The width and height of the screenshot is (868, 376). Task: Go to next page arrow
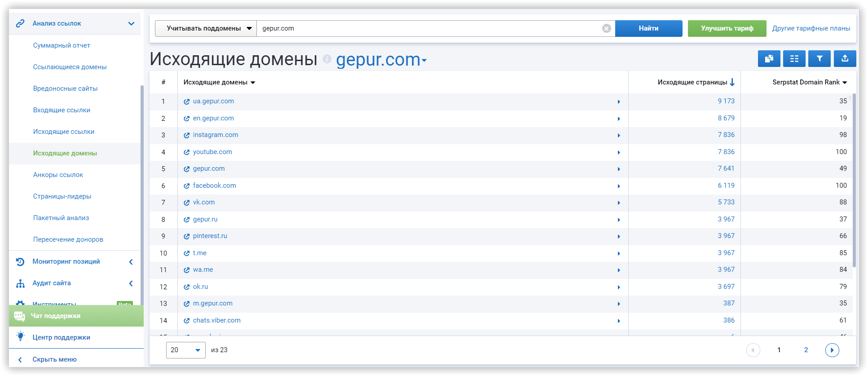(832, 350)
